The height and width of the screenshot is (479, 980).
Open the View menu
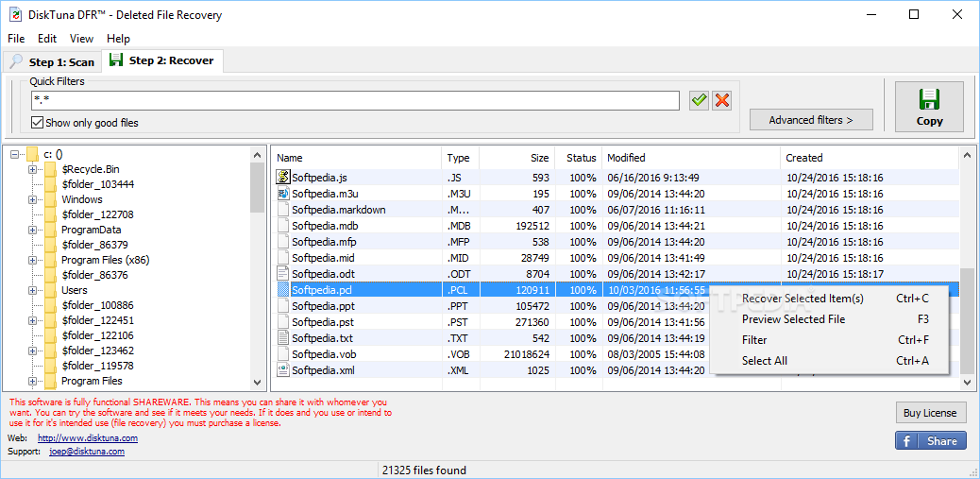coord(81,38)
